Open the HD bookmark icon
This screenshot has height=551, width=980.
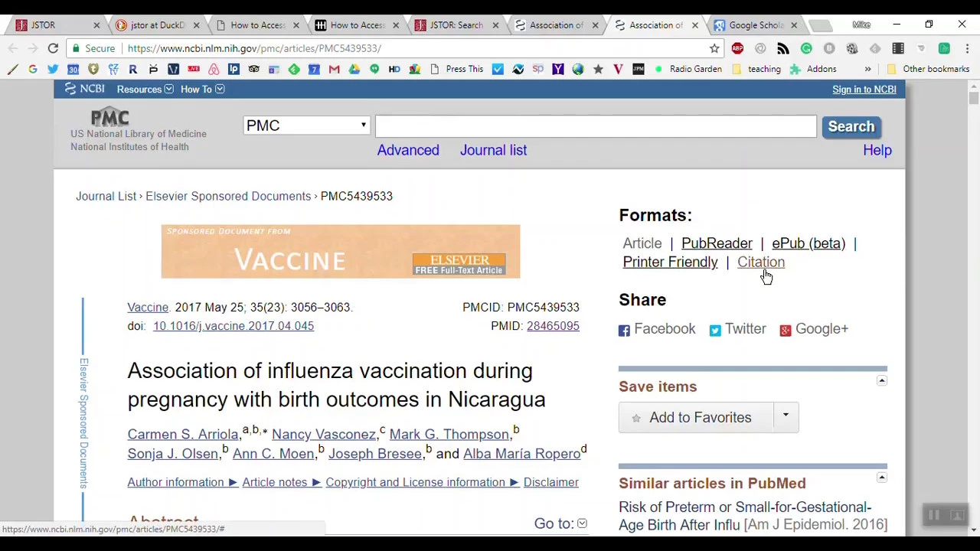[394, 69]
